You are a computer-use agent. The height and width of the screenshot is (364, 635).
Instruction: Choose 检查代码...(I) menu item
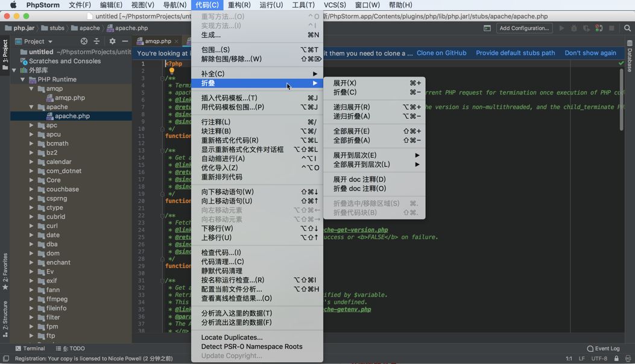pyautogui.click(x=257, y=253)
